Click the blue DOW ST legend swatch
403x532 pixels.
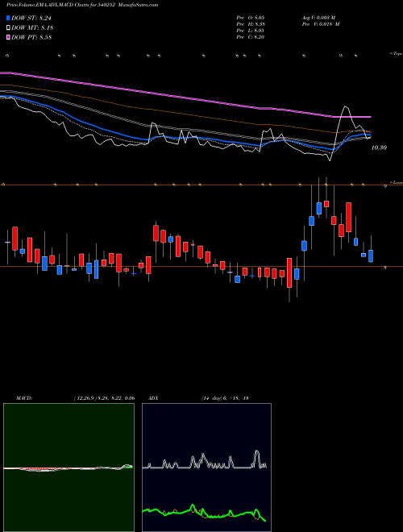pyautogui.click(x=9, y=18)
